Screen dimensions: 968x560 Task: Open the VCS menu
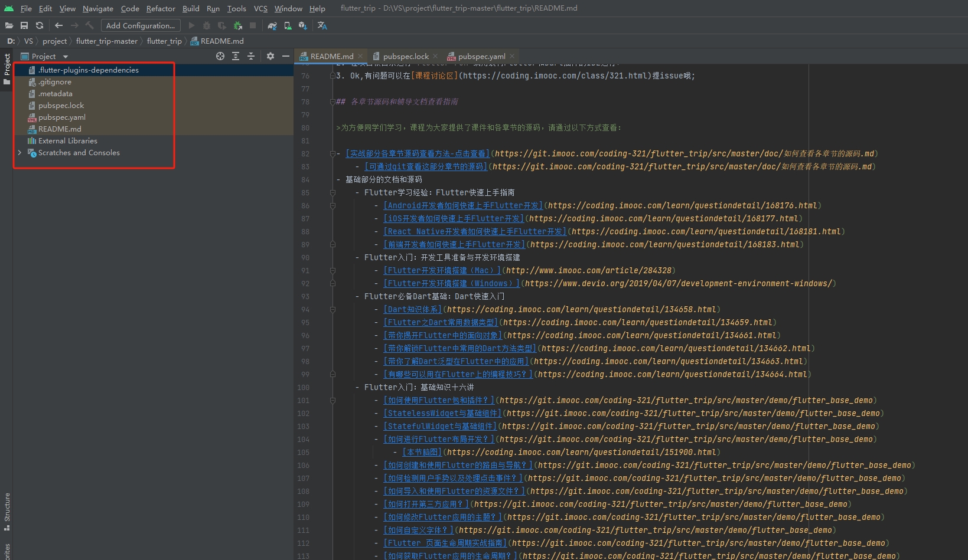tap(260, 8)
